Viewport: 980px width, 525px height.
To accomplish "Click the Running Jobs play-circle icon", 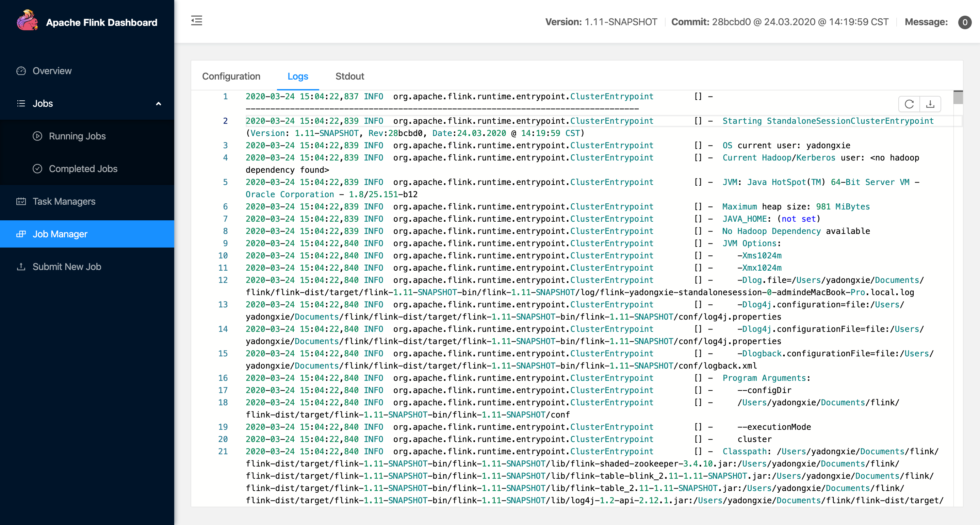I will click(37, 136).
